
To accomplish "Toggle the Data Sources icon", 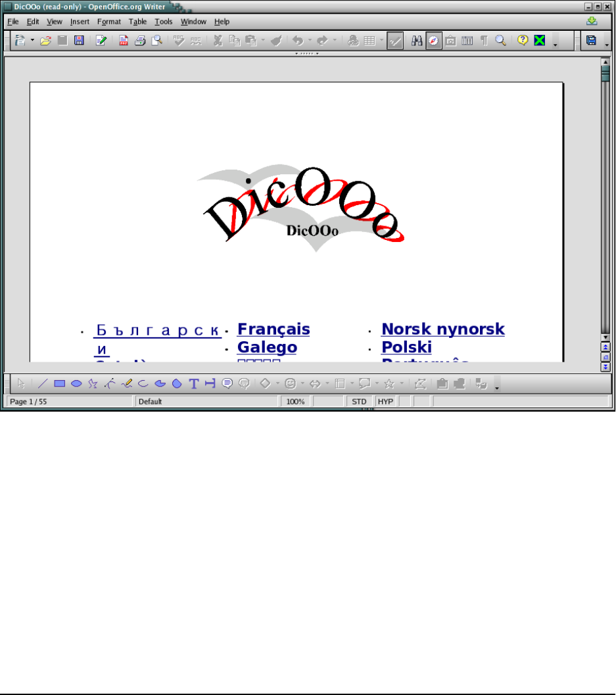I will (x=467, y=41).
